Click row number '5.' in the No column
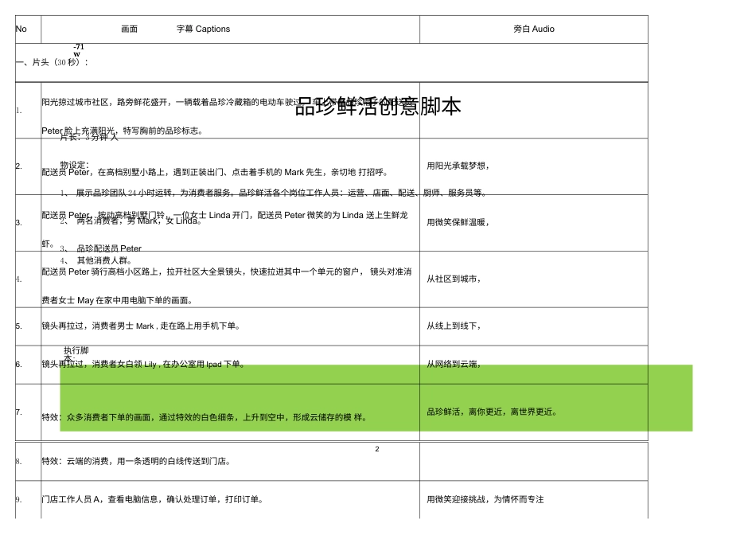The image size is (756, 535). (x=18, y=326)
